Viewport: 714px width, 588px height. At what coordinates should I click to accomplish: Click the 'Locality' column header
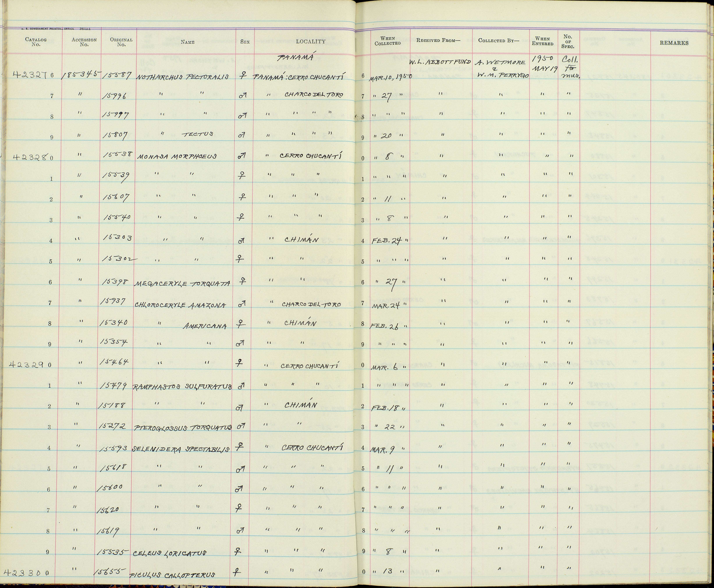(x=310, y=41)
